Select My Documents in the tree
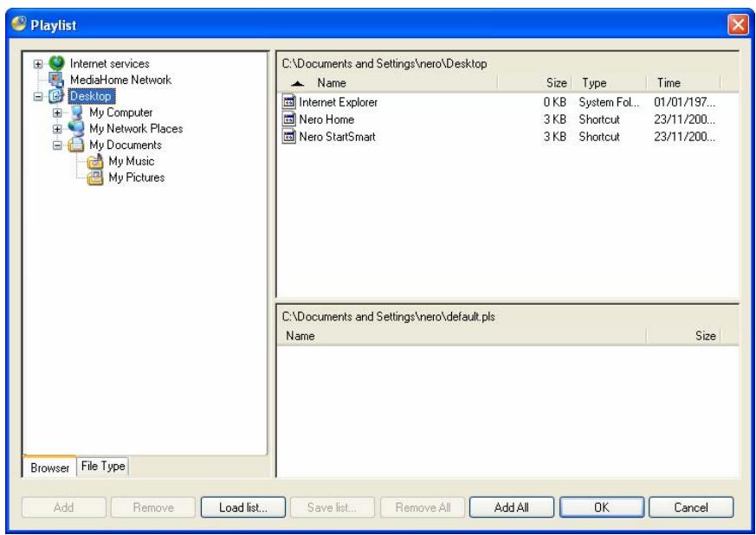The width and height of the screenshot is (756, 535). pos(126,145)
